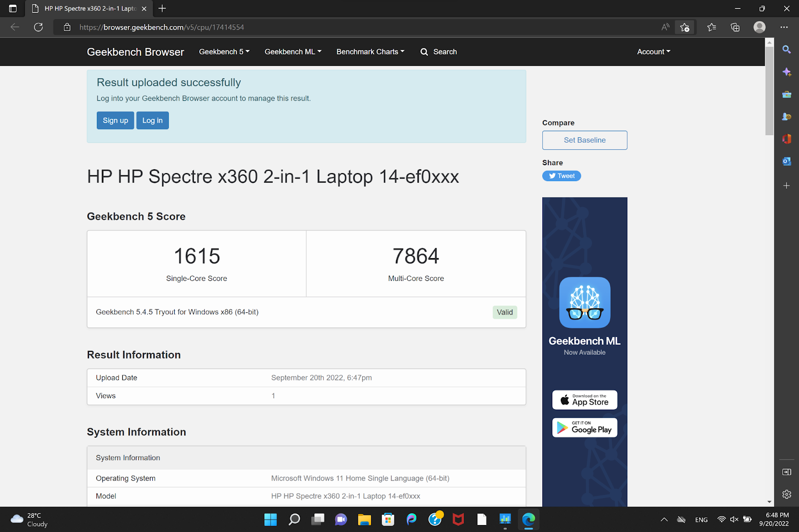Image resolution: width=799 pixels, height=532 pixels.
Task: Open Microsoft Office icon in sidebar
Action: tap(787, 139)
